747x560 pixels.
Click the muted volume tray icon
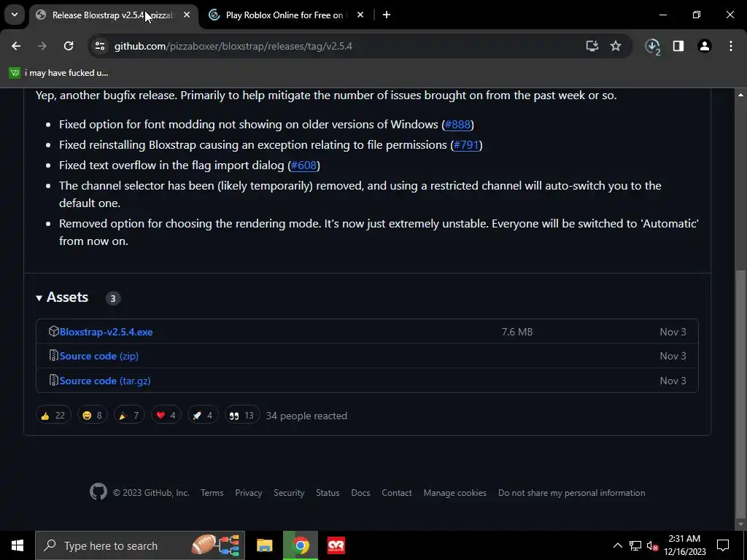pyautogui.click(x=652, y=545)
